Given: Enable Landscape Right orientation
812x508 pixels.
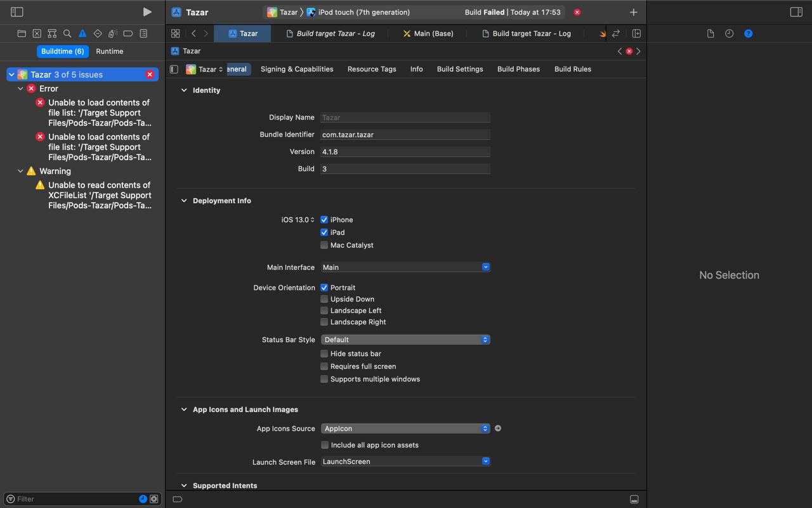Looking at the screenshot, I should [324, 322].
